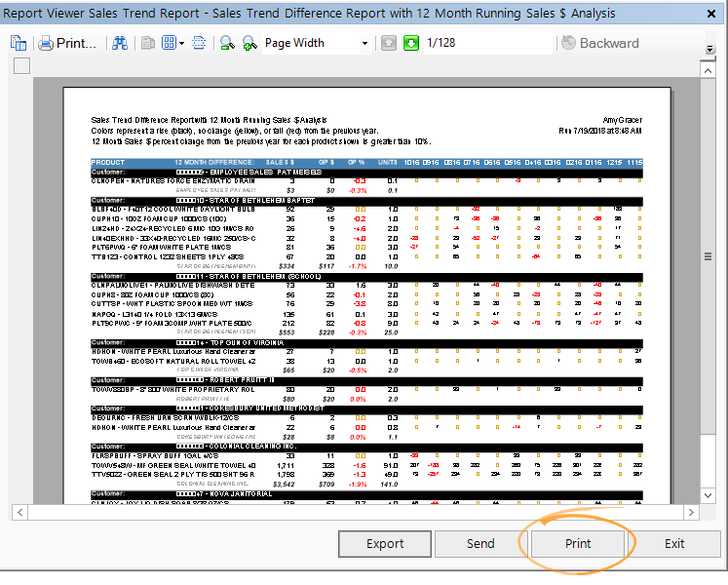728x585 pixels.
Task: Go to next page with green arrow
Action: point(411,43)
